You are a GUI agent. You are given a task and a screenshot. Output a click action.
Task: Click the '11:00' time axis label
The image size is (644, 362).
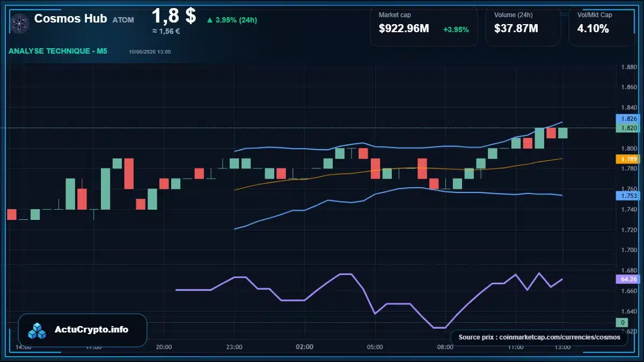[x=515, y=347]
